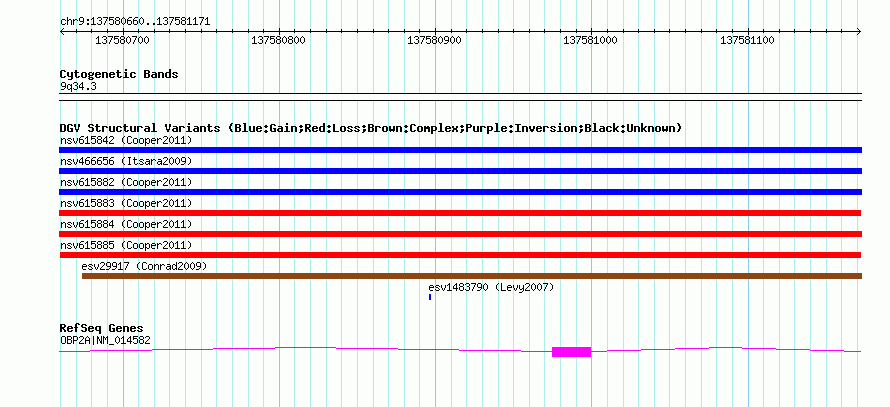Click the esv29917 (Conrad2009) label
The height and width of the screenshot is (407, 890).
pos(144,266)
